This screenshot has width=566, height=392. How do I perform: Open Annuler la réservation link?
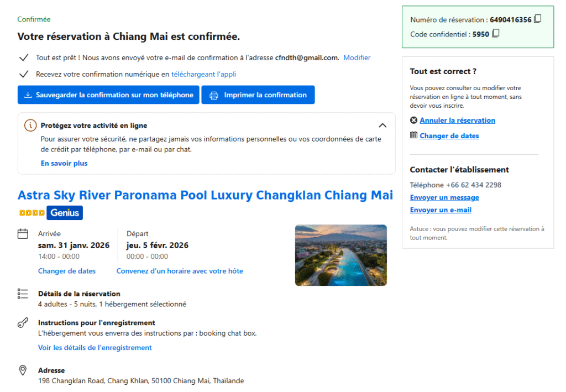click(457, 121)
